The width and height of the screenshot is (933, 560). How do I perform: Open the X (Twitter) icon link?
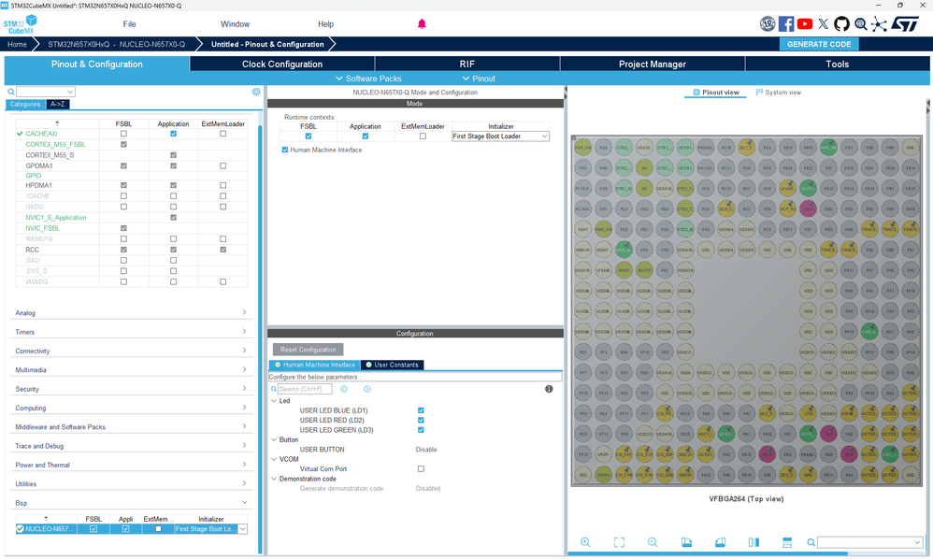tap(823, 23)
